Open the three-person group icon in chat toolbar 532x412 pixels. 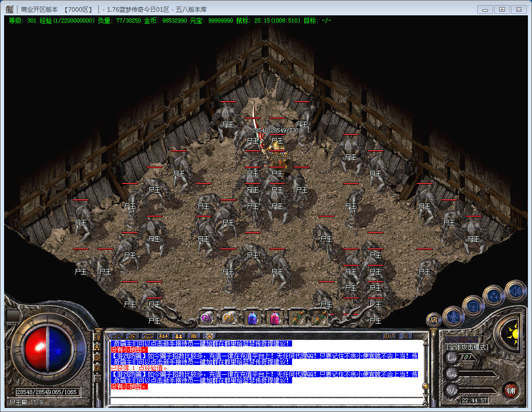(x=163, y=336)
